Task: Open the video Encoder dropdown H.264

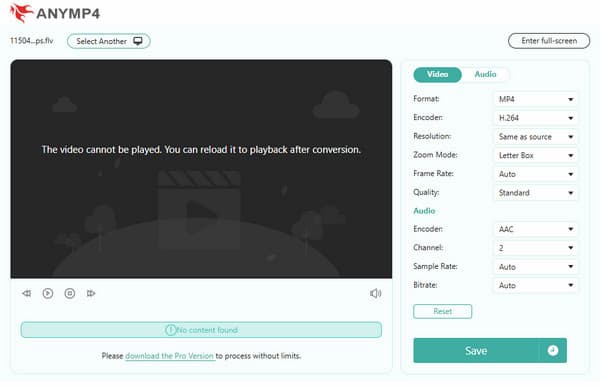Action: [x=535, y=118]
